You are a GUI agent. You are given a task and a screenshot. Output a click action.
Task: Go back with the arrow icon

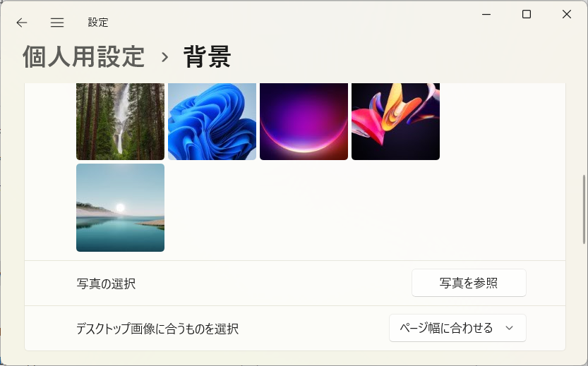click(22, 23)
